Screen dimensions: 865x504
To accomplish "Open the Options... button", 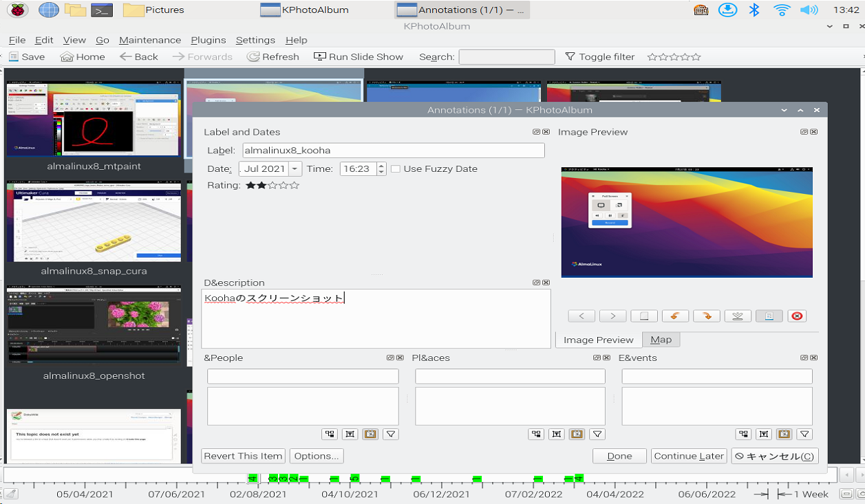I will point(317,456).
